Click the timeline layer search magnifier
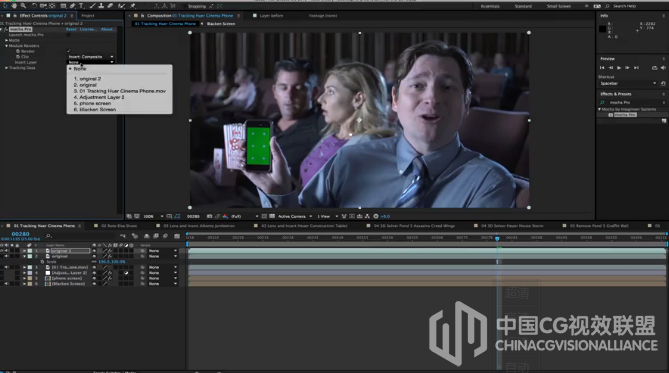 [49, 236]
